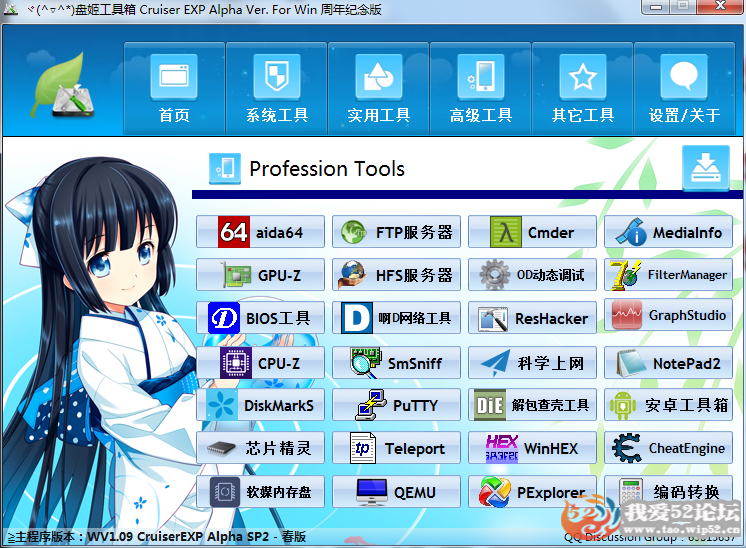Viewport: 746px width, 548px height.
Task: Switch to 实用工具 tab
Action: pyautogui.click(x=379, y=89)
